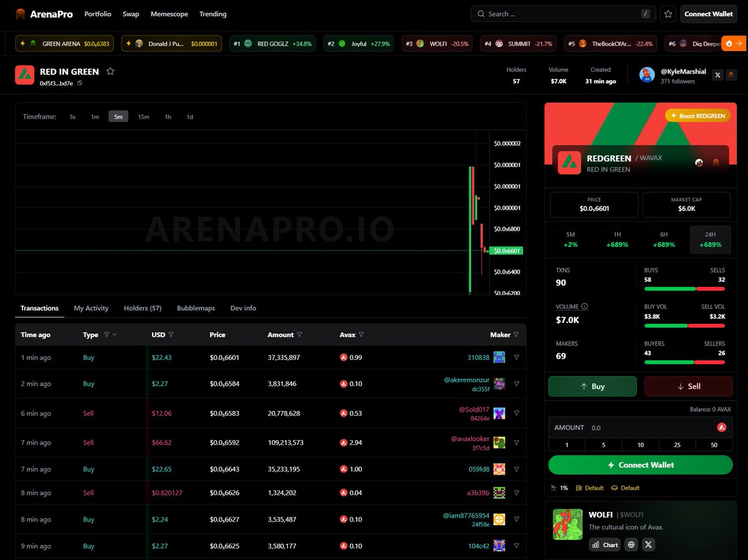
Task: Open WOLFI X social icon
Action: [x=649, y=545]
